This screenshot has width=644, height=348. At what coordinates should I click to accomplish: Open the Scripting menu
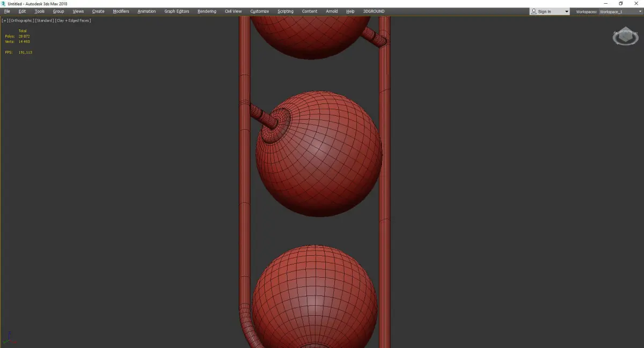click(286, 11)
